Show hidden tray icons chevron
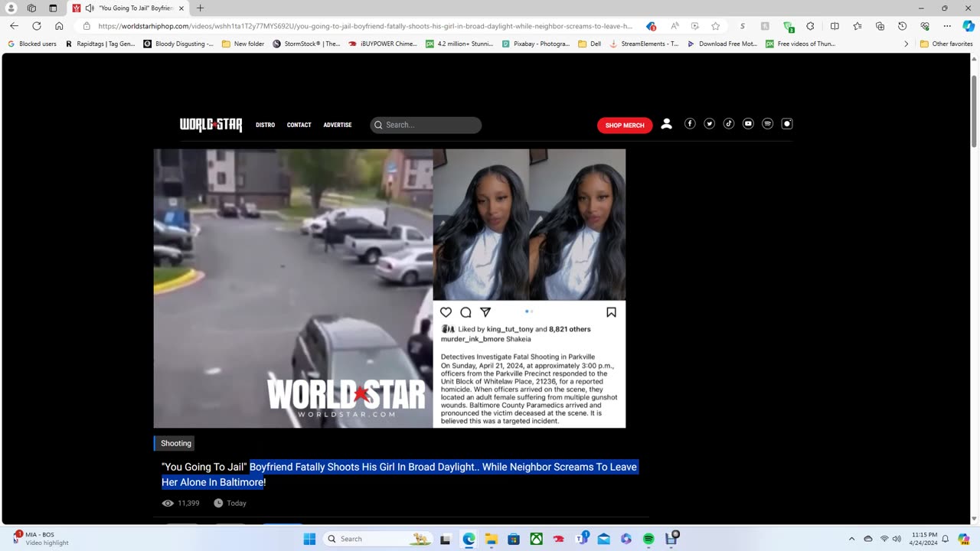The width and height of the screenshot is (980, 551). pos(851,539)
